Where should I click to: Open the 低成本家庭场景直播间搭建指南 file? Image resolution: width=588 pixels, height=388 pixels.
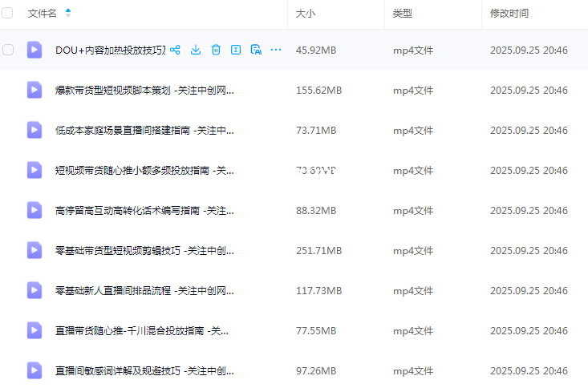[144, 130]
